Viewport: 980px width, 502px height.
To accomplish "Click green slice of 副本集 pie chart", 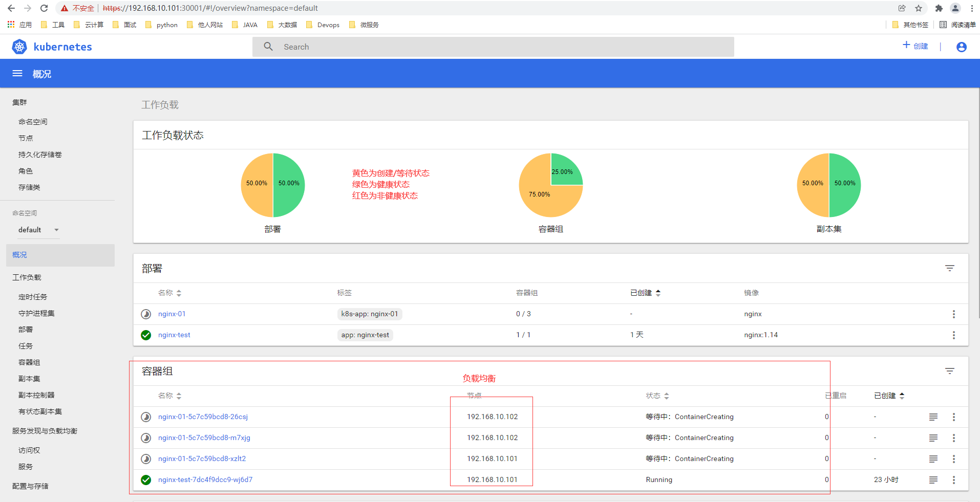I will click(845, 185).
